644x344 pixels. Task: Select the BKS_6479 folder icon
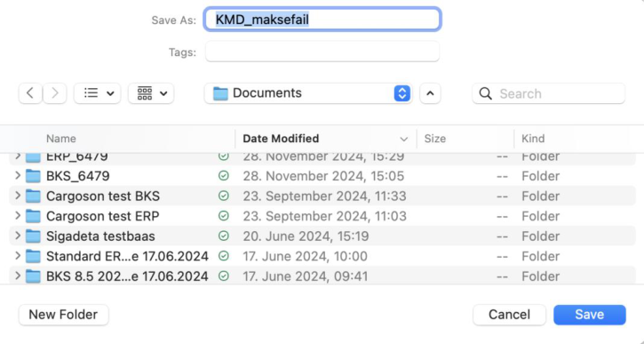pos(33,176)
